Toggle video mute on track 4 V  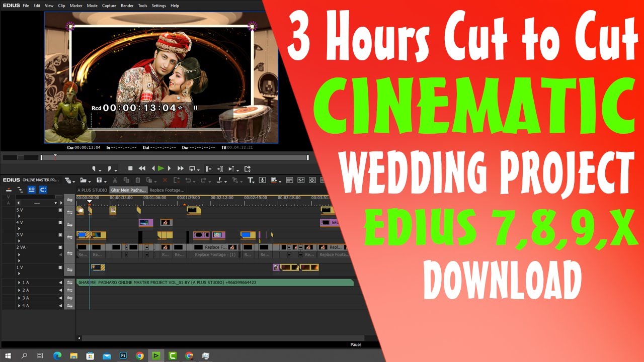click(x=60, y=222)
